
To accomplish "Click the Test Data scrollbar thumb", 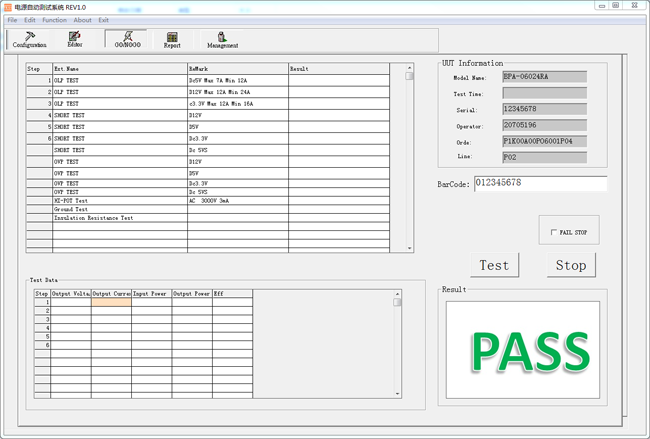I will pyautogui.click(x=397, y=302).
